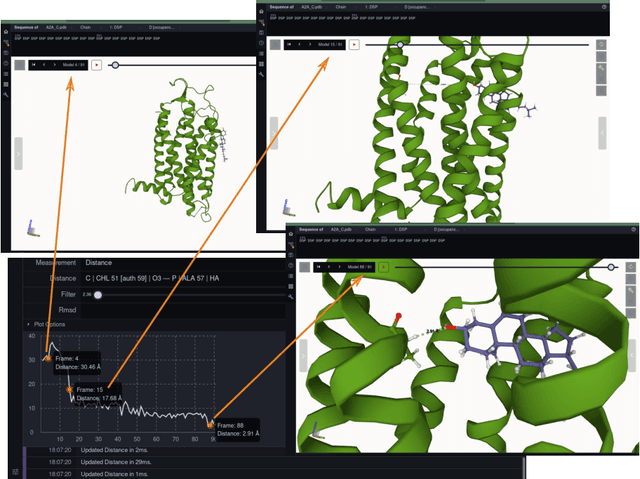This screenshot has width=640, height=479.
Task: Jump to first model in Model 4/91 window
Action: [x=34, y=65]
